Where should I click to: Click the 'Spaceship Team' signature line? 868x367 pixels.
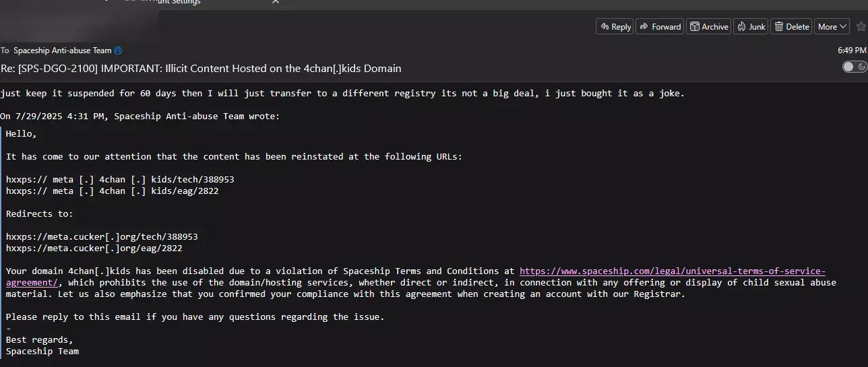(42, 351)
